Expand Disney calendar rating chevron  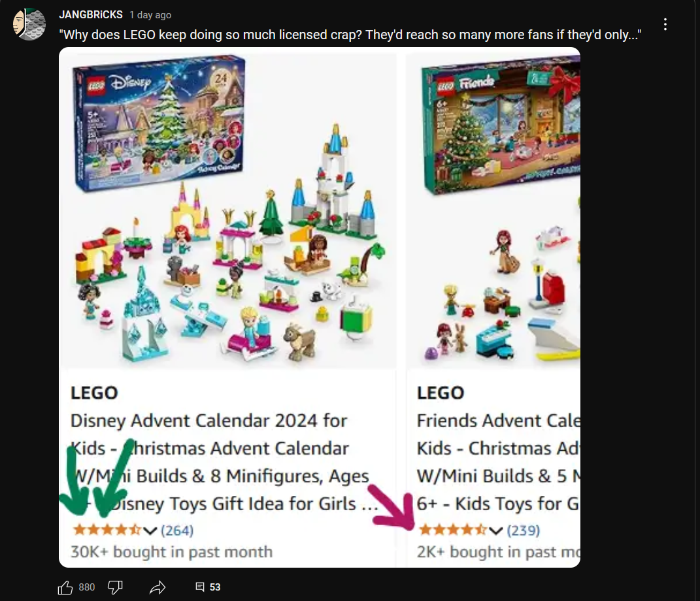pyautogui.click(x=150, y=530)
